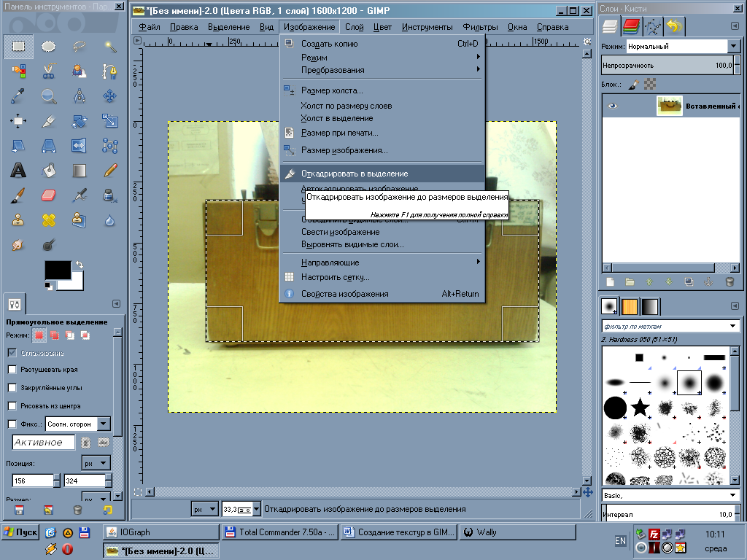Choose the Pencil tool
The height and width of the screenshot is (560, 747).
110,171
